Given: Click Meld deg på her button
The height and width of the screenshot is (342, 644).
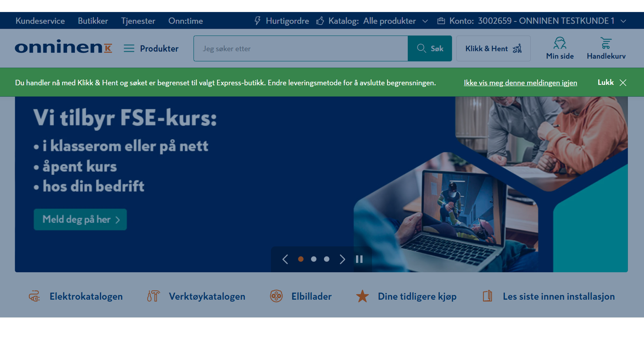Looking at the screenshot, I should 80,219.
